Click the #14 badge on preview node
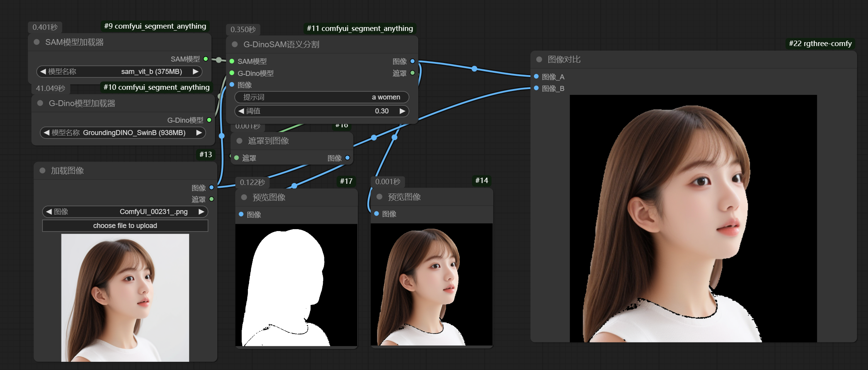 point(482,181)
